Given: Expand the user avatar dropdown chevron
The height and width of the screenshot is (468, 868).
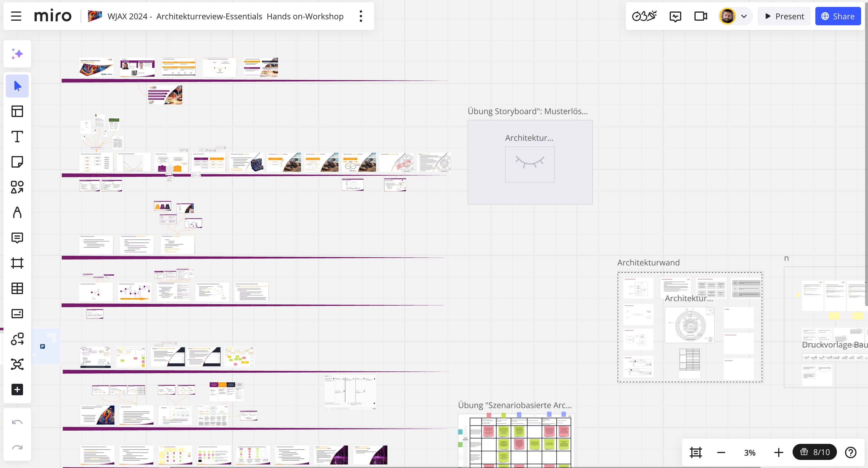Looking at the screenshot, I should click(744, 16).
